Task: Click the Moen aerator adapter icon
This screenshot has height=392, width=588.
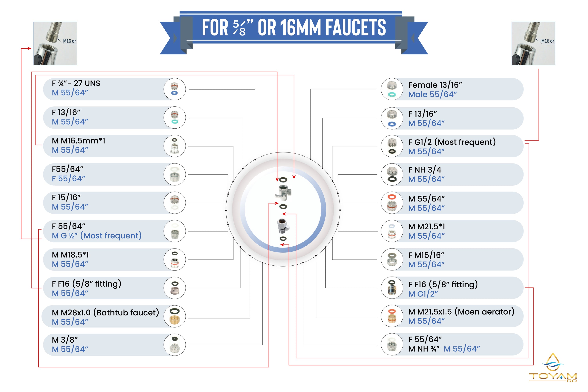Action: pyautogui.click(x=392, y=316)
